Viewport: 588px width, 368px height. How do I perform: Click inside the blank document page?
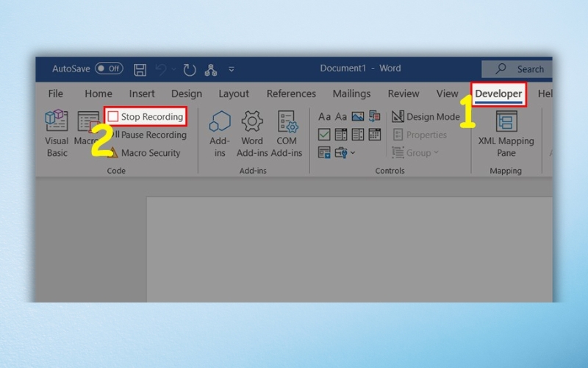coord(348,250)
